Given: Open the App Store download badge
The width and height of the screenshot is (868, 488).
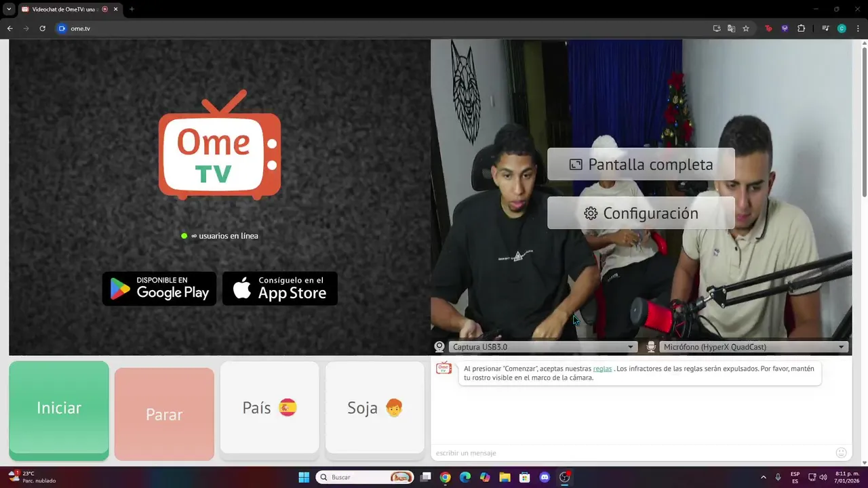Looking at the screenshot, I should pyautogui.click(x=280, y=289).
